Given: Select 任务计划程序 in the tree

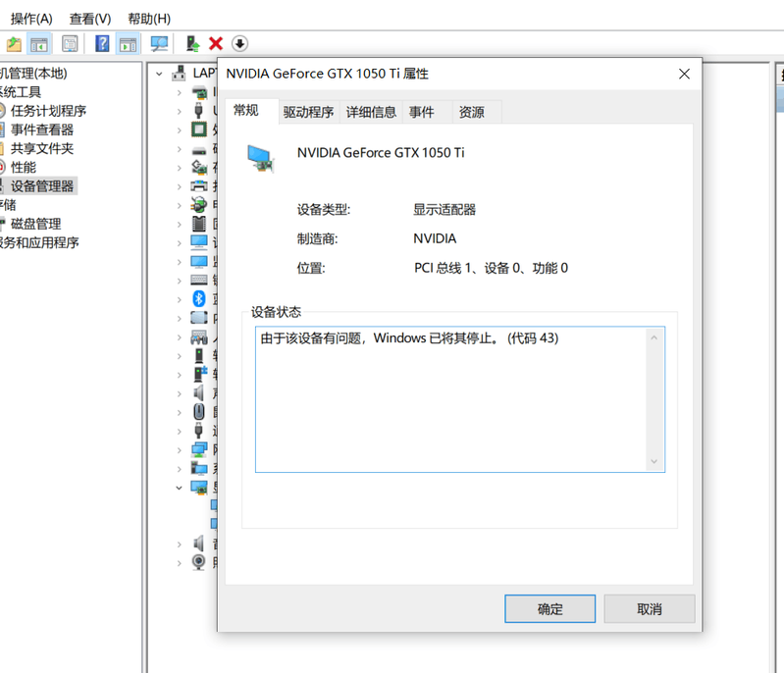Looking at the screenshot, I should point(48,111).
